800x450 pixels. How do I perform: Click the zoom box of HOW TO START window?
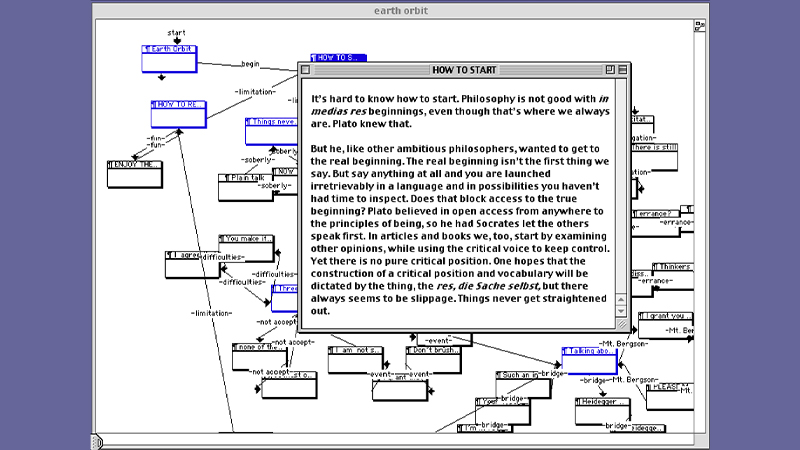click(608, 70)
